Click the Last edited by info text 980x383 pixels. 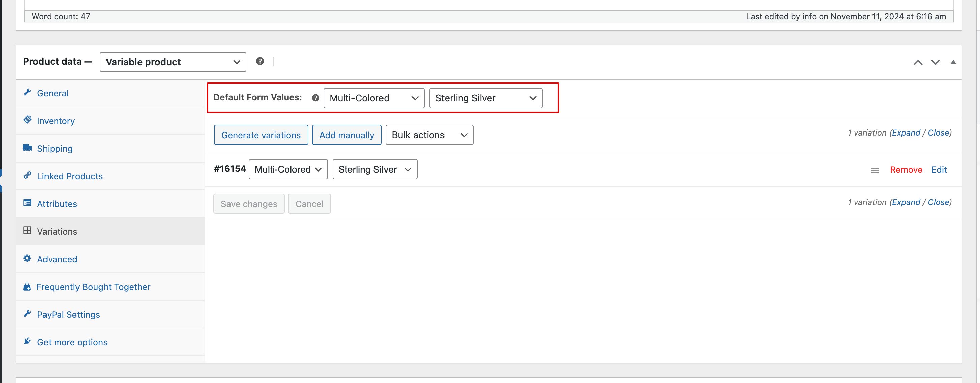[846, 17]
